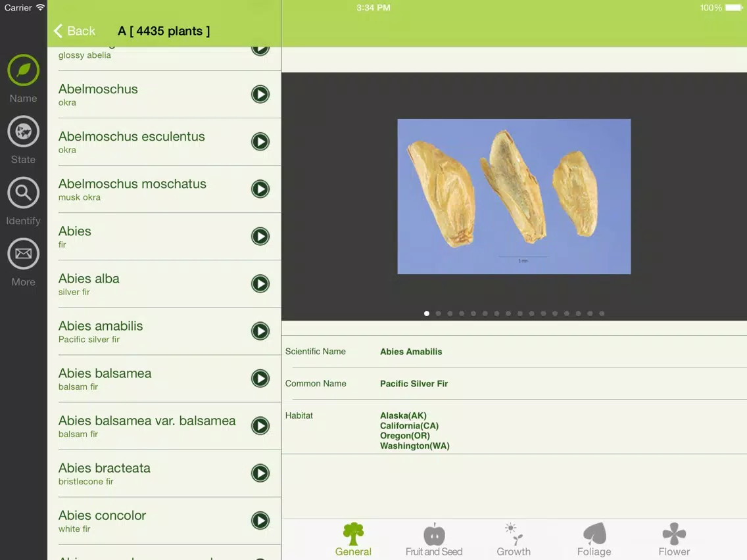Click arrow icon for Abies balsamea var. balsamea

pyautogui.click(x=260, y=426)
